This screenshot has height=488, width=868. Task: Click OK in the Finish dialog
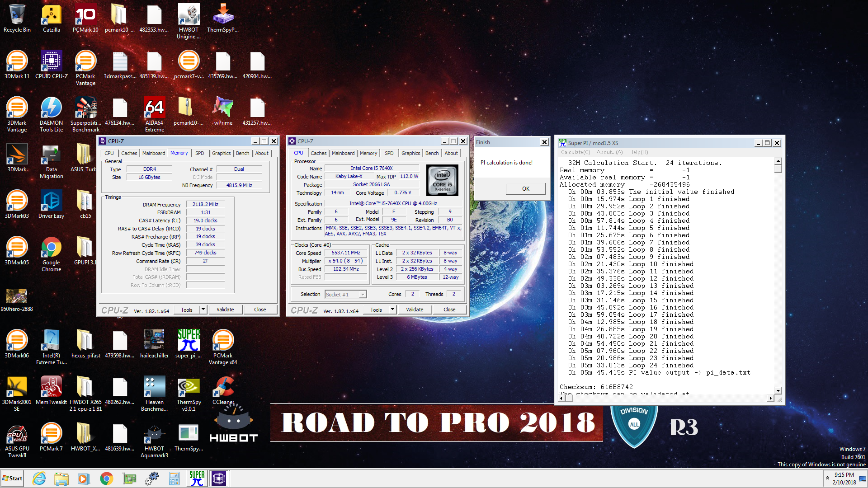[525, 188]
